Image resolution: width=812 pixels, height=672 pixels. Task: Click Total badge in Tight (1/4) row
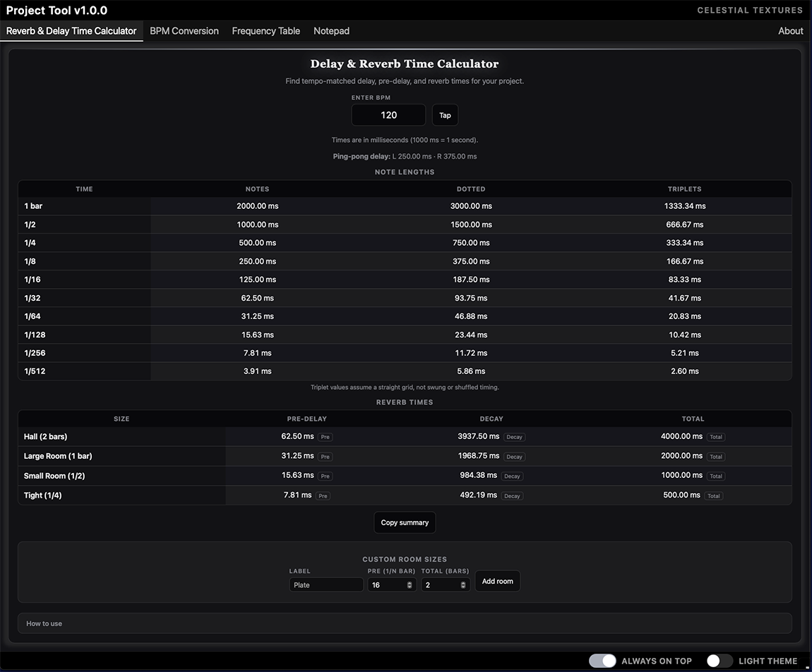click(714, 496)
